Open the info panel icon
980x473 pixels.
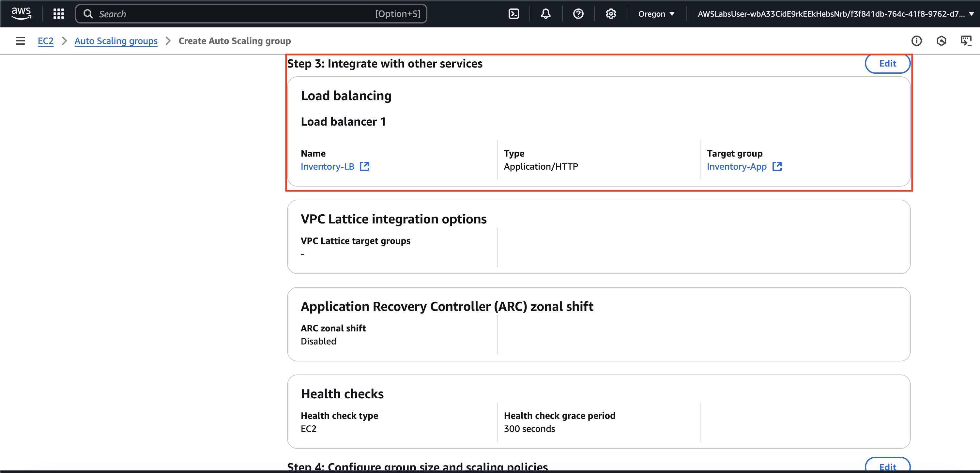(x=916, y=41)
